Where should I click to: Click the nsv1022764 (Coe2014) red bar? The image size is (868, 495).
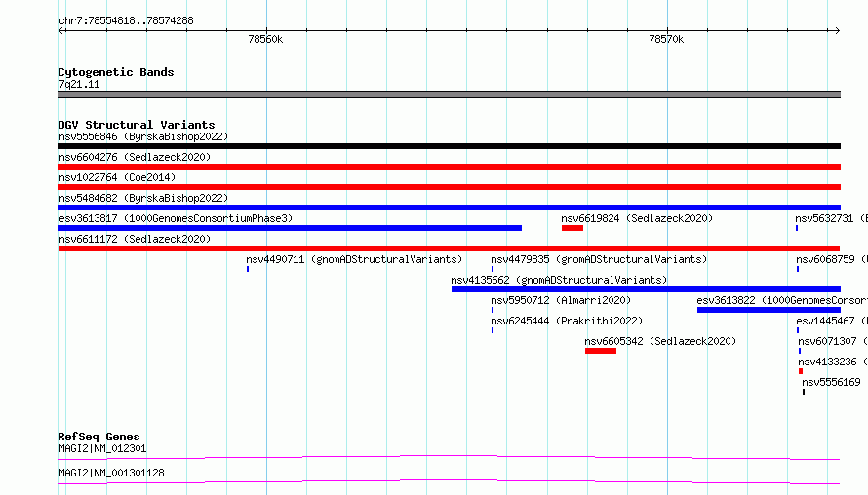pos(449,187)
